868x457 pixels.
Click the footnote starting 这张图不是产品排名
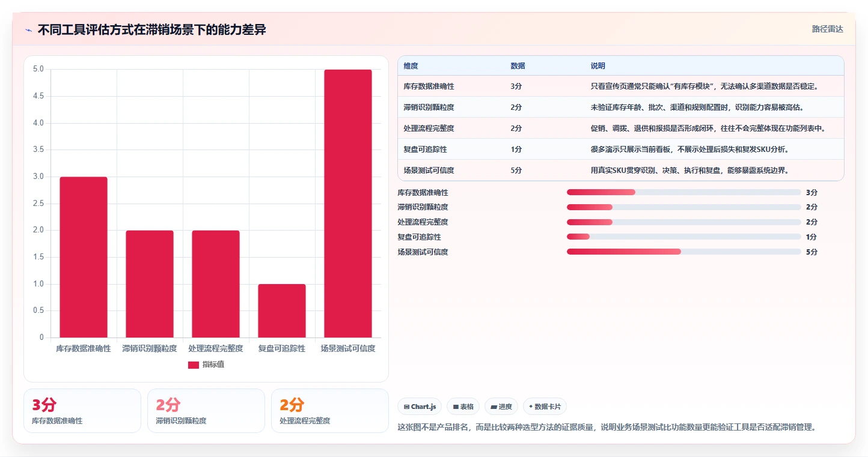coord(607,428)
